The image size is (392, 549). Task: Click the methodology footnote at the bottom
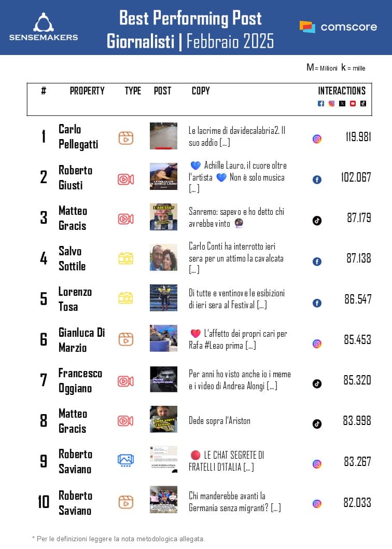119,539
